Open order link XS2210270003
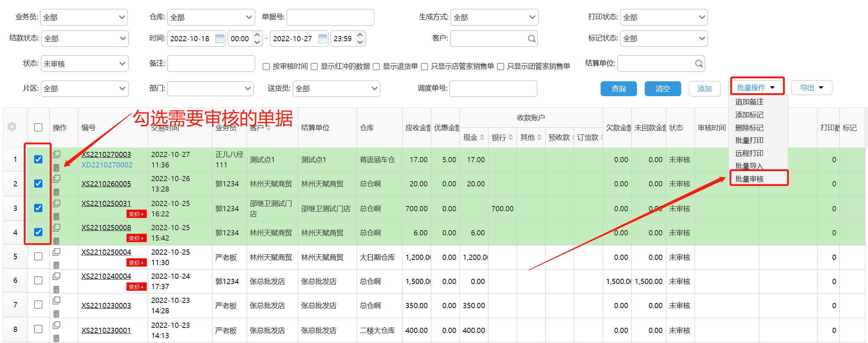 pyautogui.click(x=106, y=154)
